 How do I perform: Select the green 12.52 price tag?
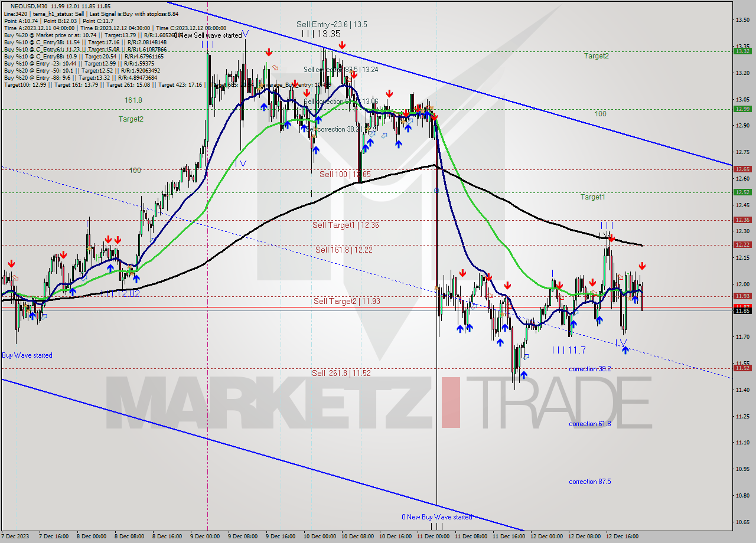(x=742, y=192)
